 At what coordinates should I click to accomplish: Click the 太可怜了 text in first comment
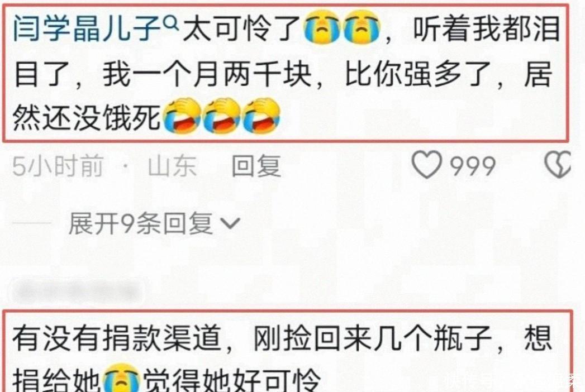242,28
